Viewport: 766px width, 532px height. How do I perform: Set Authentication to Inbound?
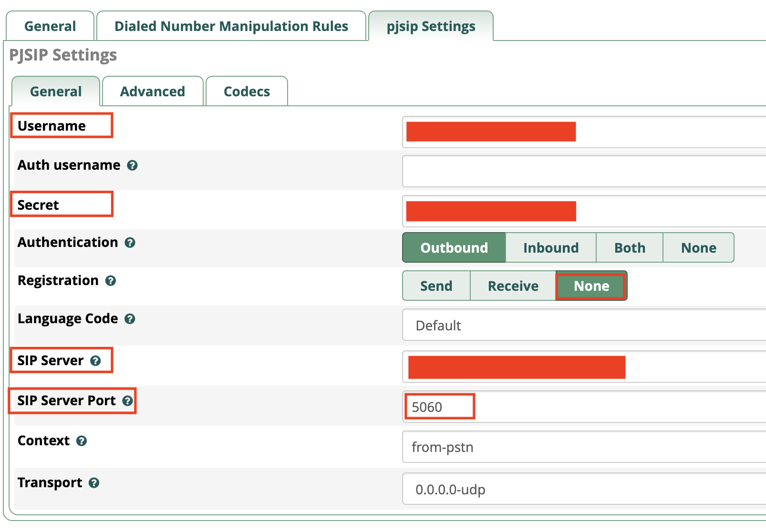coord(550,248)
